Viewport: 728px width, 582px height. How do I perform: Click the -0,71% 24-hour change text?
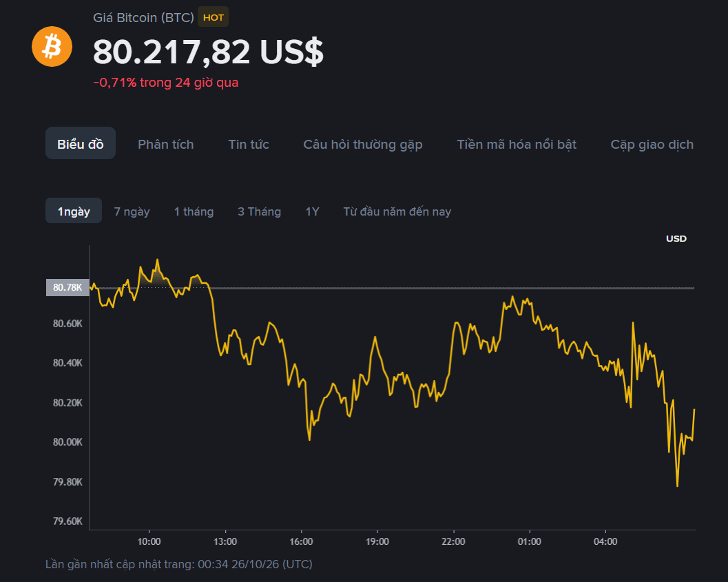(166, 83)
